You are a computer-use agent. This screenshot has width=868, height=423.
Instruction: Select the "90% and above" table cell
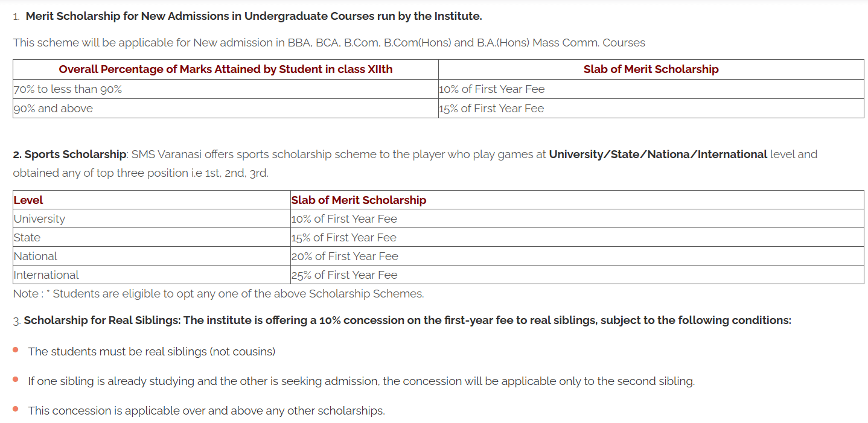[x=53, y=109]
